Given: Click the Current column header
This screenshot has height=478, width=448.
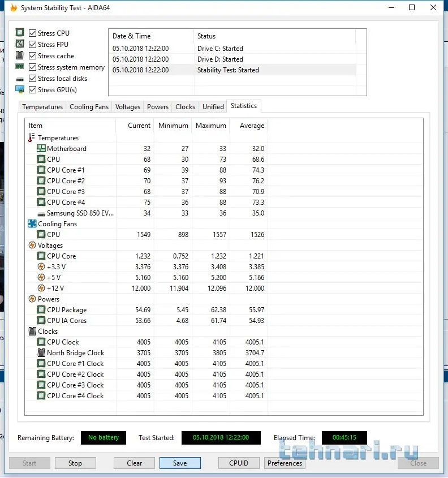Looking at the screenshot, I should pyautogui.click(x=135, y=126).
